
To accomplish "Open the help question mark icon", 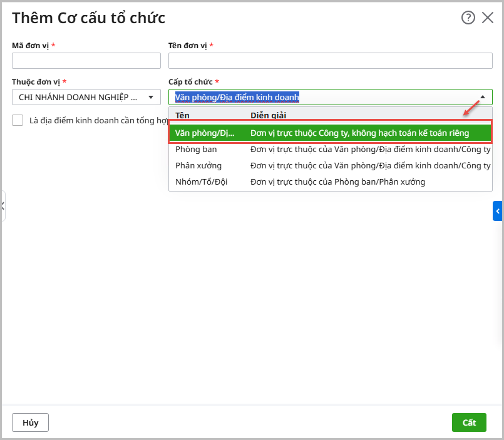I will coord(468,18).
